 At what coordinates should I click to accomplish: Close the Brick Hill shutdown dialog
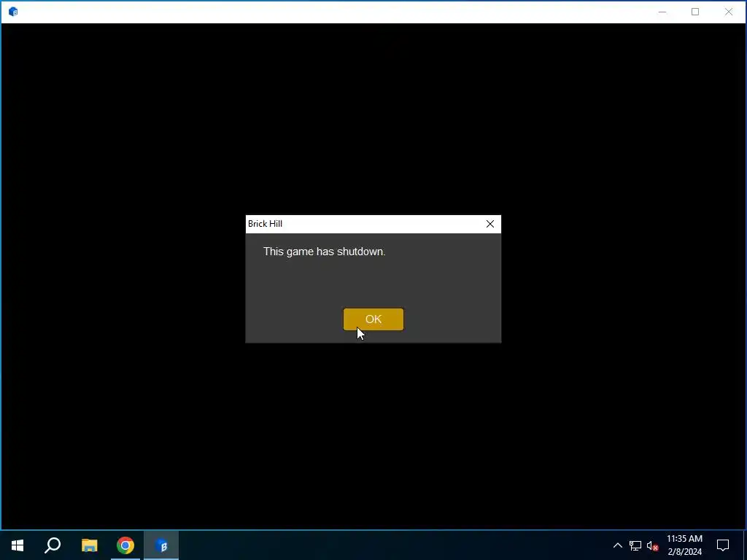point(489,224)
